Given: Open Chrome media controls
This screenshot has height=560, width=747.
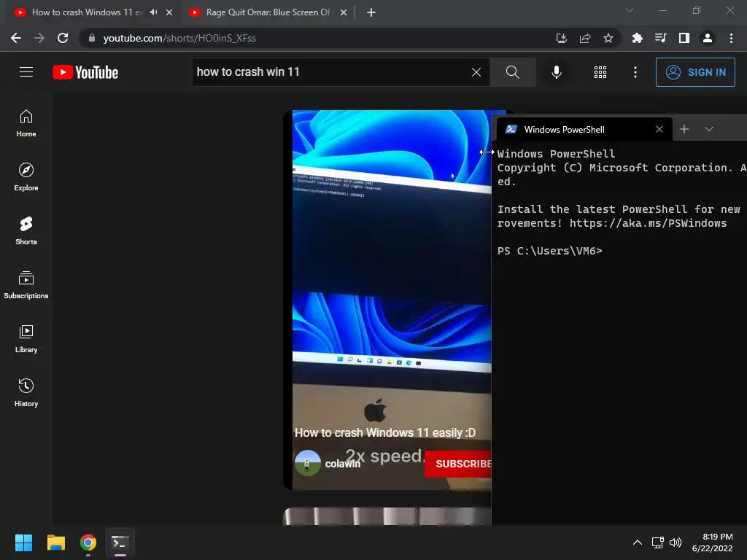Looking at the screenshot, I should [660, 38].
